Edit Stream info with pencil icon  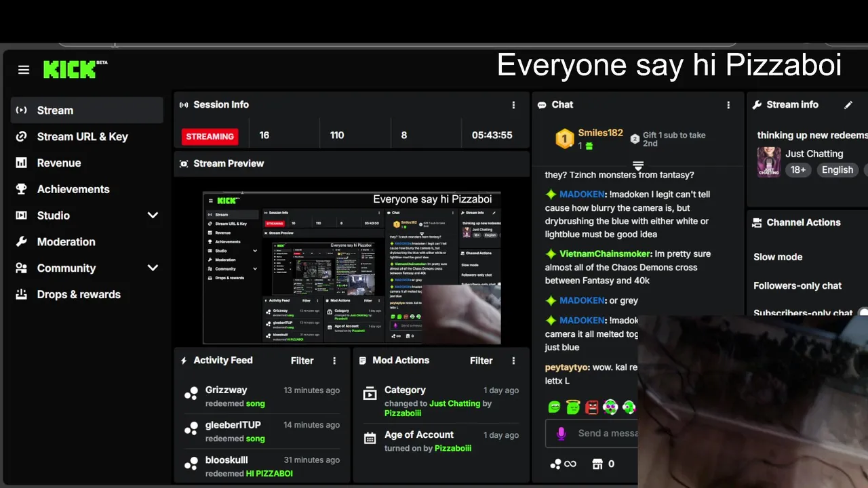[848, 105]
